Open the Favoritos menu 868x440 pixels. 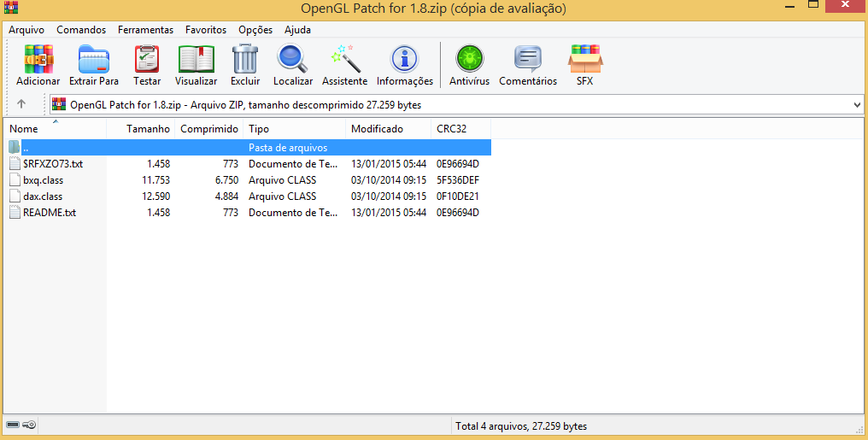click(206, 30)
